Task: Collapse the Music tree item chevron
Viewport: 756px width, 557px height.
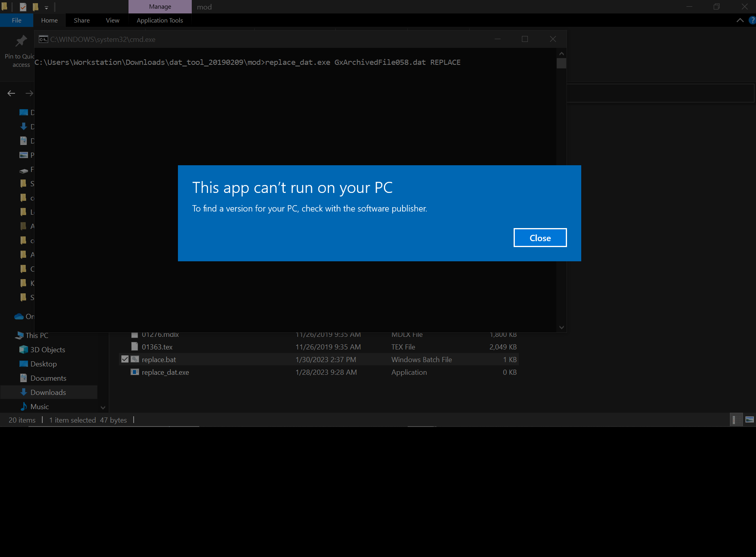Action: pyautogui.click(x=102, y=407)
